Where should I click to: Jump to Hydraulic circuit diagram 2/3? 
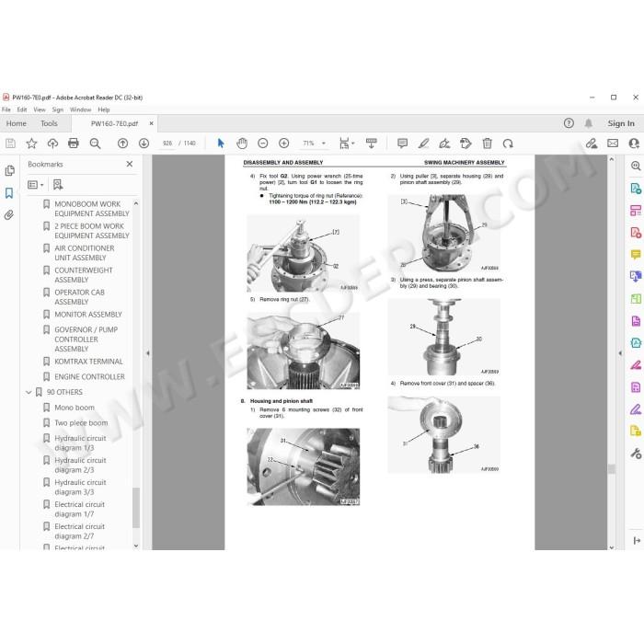tap(80, 466)
